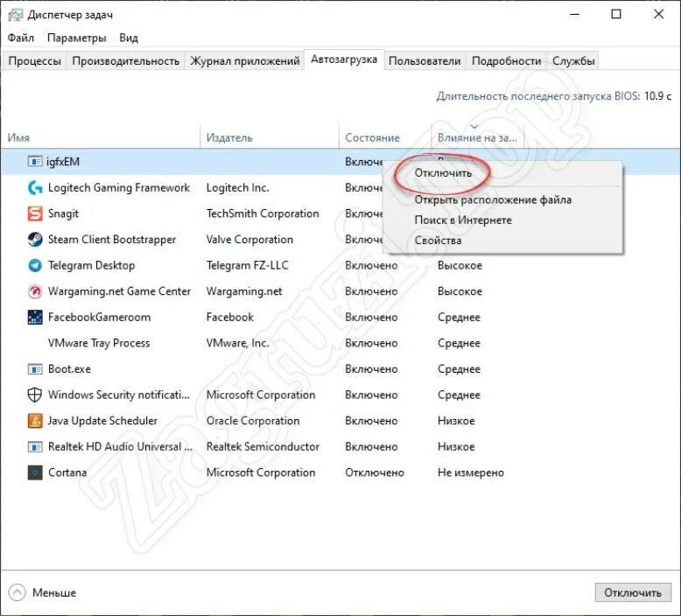The height and width of the screenshot is (616, 681).
Task: Open the Вид menu
Action: [129, 38]
